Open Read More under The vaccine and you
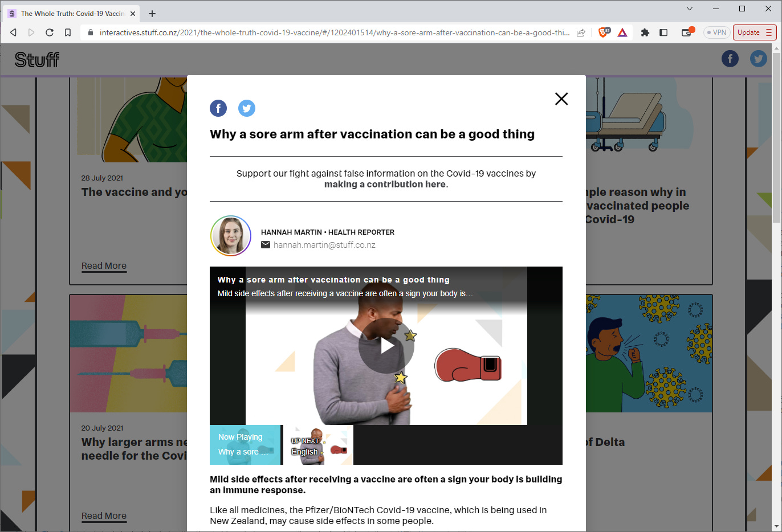Image resolution: width=782 pixels, height=532 pixels. click(x=104, y=266)
